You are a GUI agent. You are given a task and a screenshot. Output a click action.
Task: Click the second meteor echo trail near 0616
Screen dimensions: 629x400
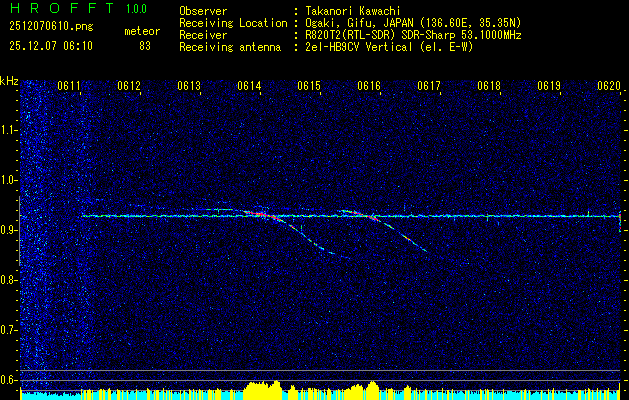click(385, 227)
